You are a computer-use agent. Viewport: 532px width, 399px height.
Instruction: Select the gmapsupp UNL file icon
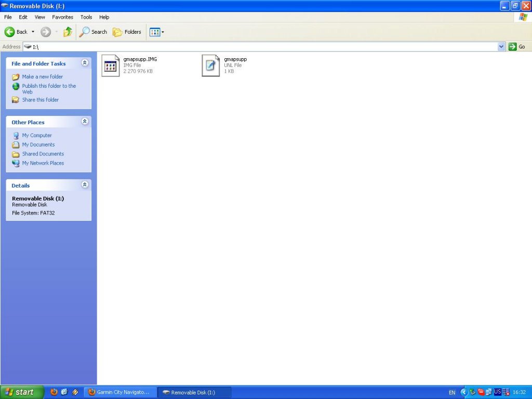pyautogui.click(x=211, y=65)
